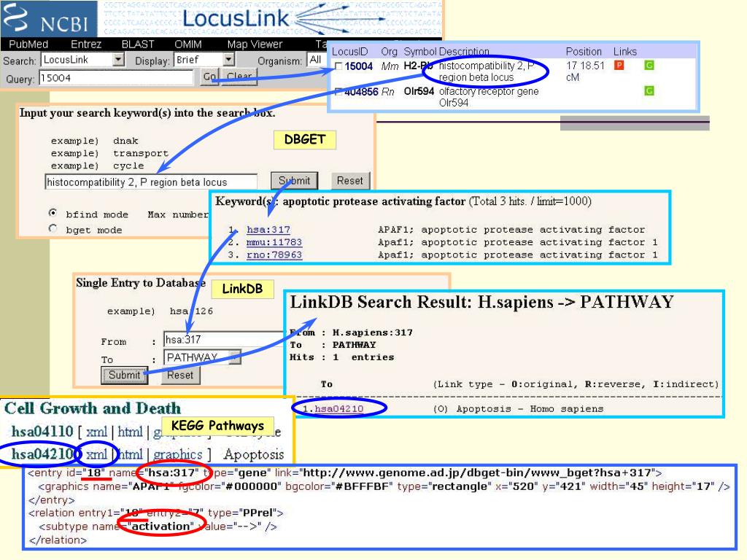Click the LinkDB From field containing hsa:317

coord(223,340)
